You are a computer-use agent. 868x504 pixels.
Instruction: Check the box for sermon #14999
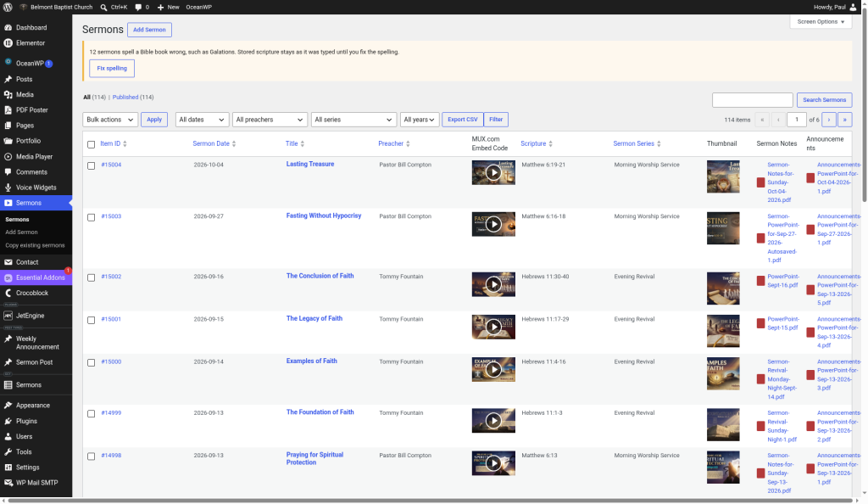pyautogui.click(x=92, y=414)
